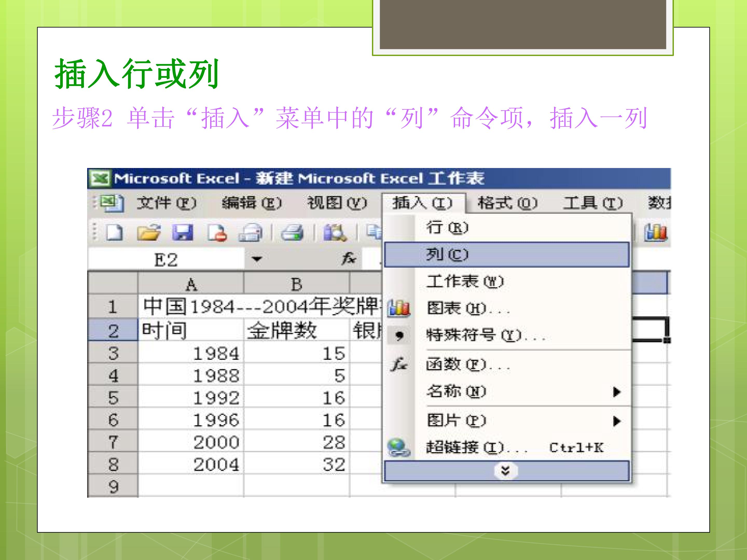Screen dimensions: 747x560
Task: Select 超链接(I)... Ctrl+K entry
Action: click(507, 447)
